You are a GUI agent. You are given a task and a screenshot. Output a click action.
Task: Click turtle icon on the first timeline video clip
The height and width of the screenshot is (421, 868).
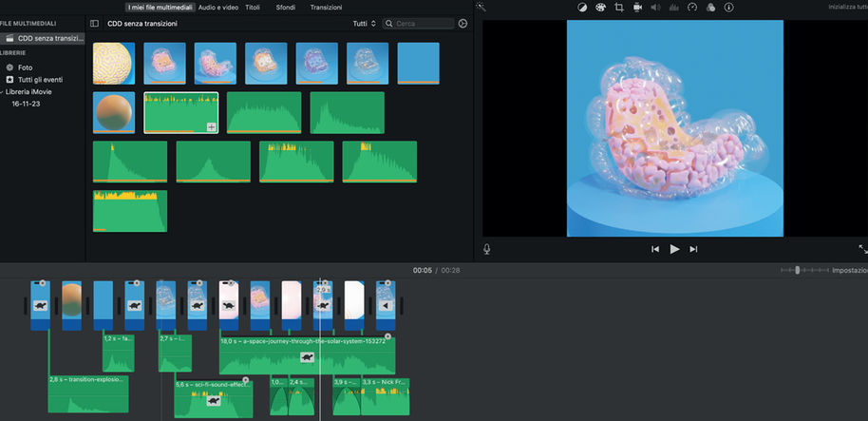40,305
